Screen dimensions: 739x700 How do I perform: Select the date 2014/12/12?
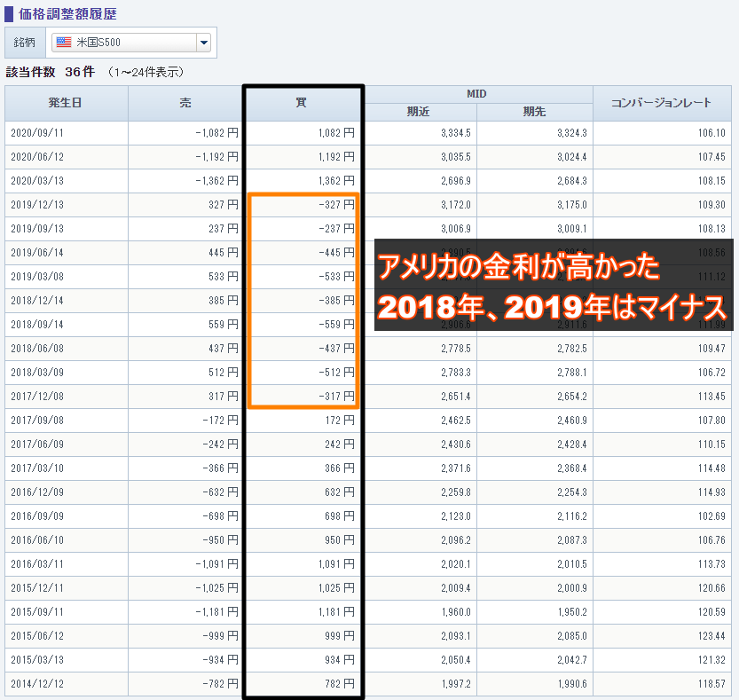[x=37, y=684]
